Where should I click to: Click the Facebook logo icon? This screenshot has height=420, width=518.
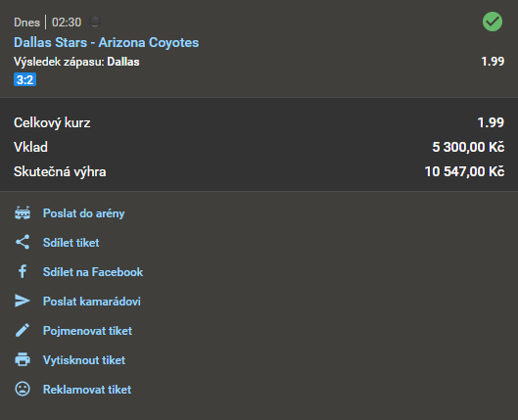(x=23, y=271)
